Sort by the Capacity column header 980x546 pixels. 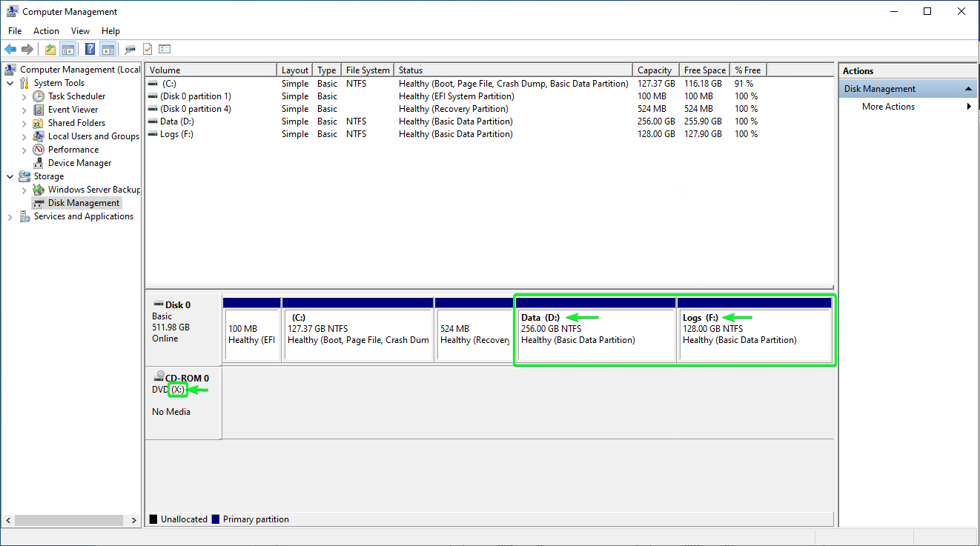click(x=656, y=70)
